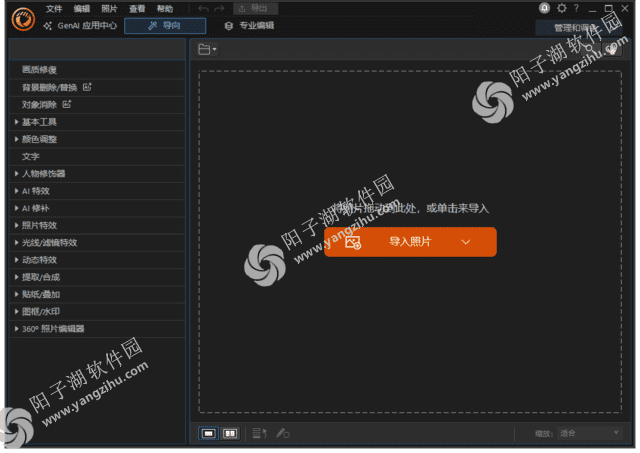
Task: Expand the 人物修饰器 section
Action: coord(97,173)
